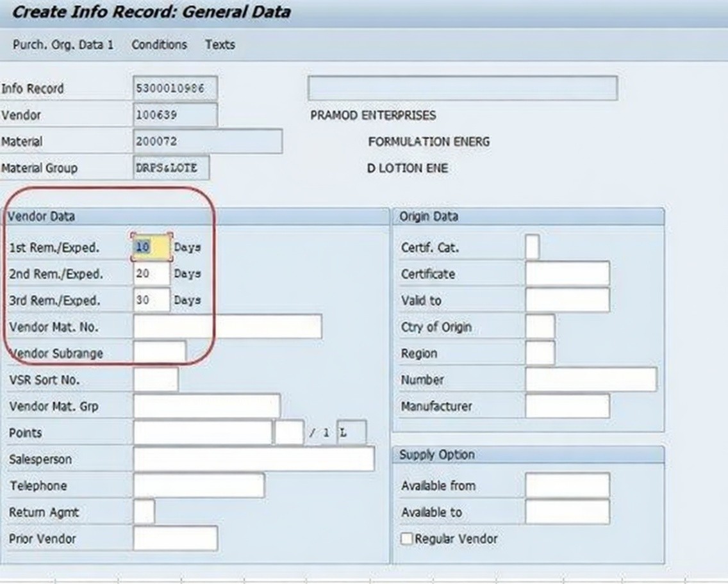Select the Ctry of Origin field
The image size is (728, 584).
point(540,327)
